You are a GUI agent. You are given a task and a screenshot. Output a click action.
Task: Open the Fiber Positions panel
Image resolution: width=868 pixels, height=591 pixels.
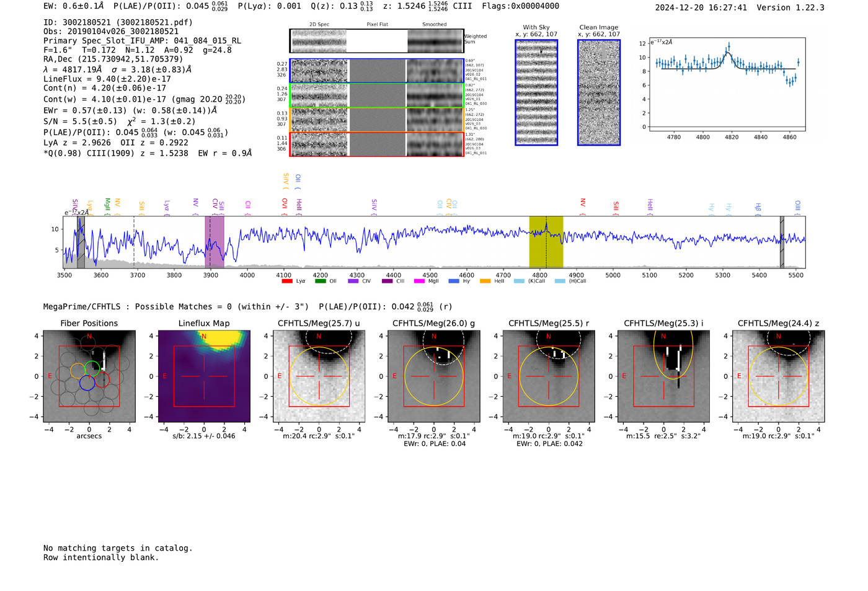pyautogui.click(x=89, y=376)
